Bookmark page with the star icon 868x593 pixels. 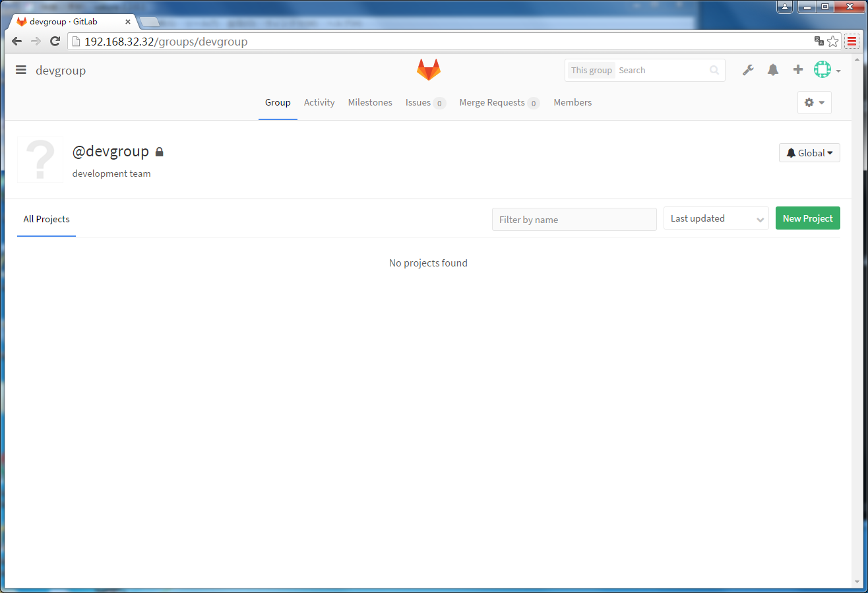point(833,42)
